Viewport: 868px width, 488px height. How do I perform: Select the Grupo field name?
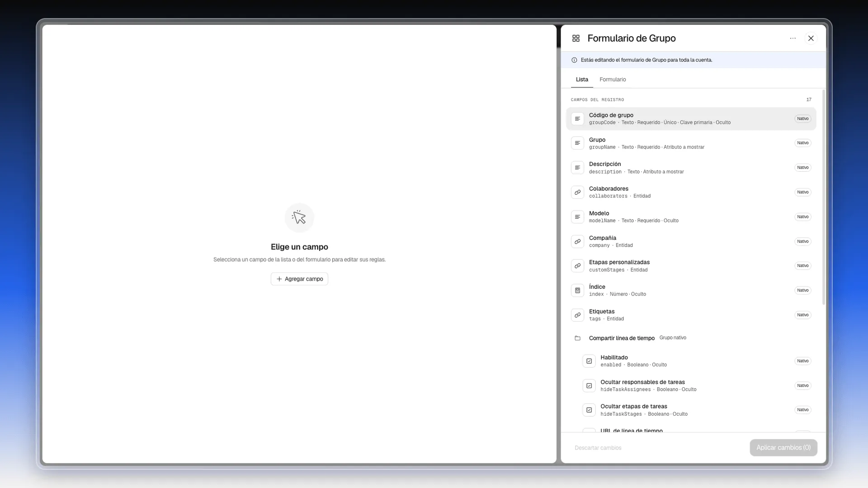597,140
